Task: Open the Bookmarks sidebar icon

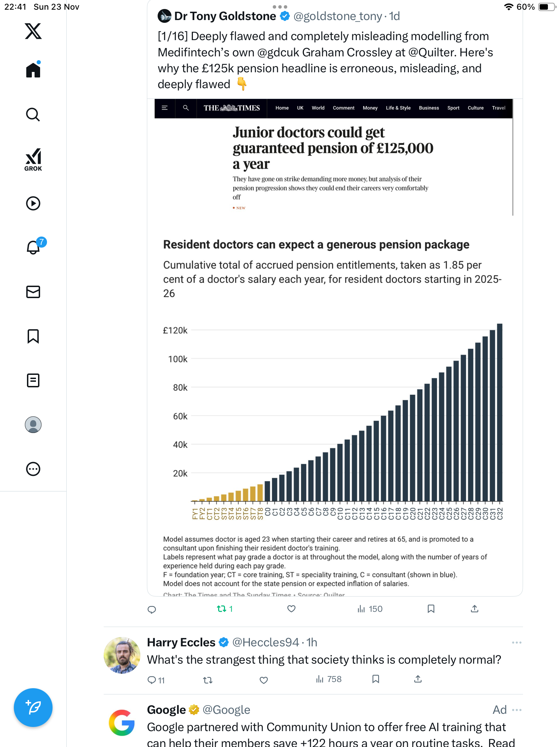Action: coord(33,336)
